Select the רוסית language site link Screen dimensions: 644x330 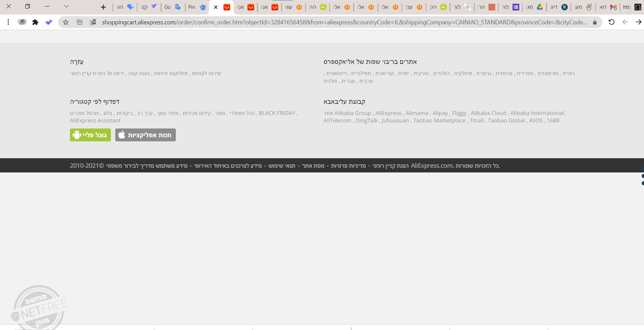(569, 73)
